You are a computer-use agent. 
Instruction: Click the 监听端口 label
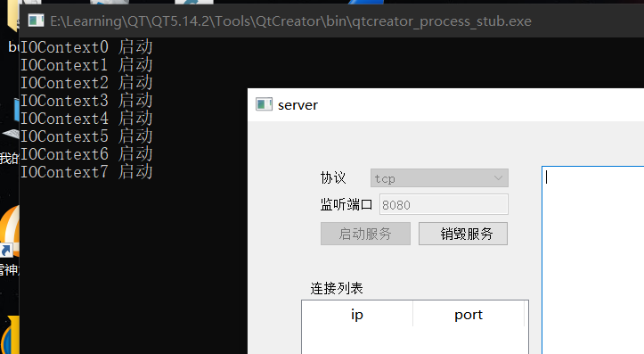[346, 204]
